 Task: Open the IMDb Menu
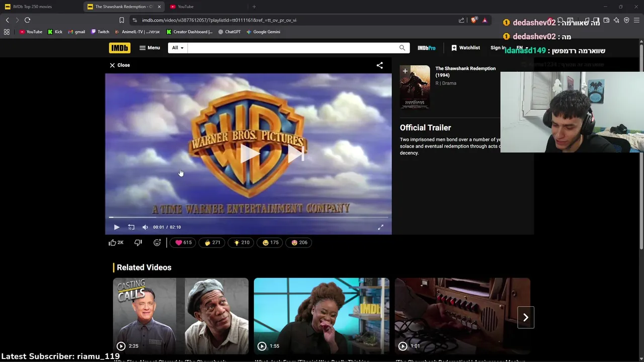click(149, 48)
